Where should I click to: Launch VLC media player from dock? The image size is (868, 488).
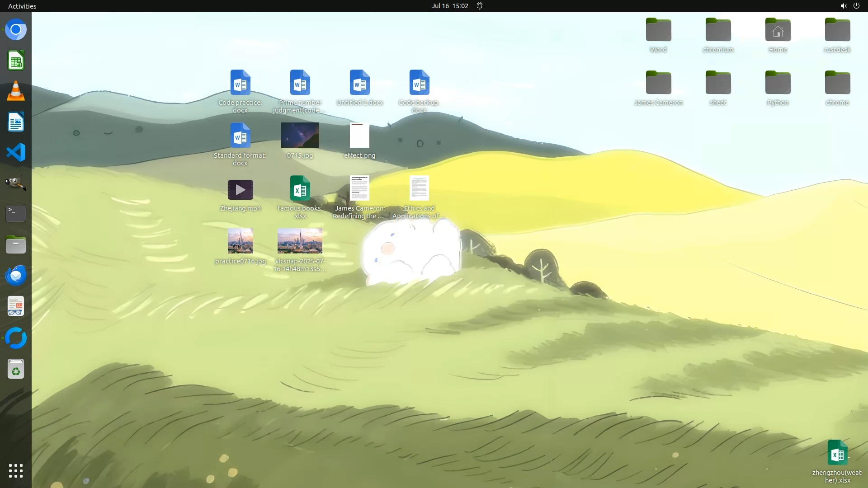(x=16, y=91)
